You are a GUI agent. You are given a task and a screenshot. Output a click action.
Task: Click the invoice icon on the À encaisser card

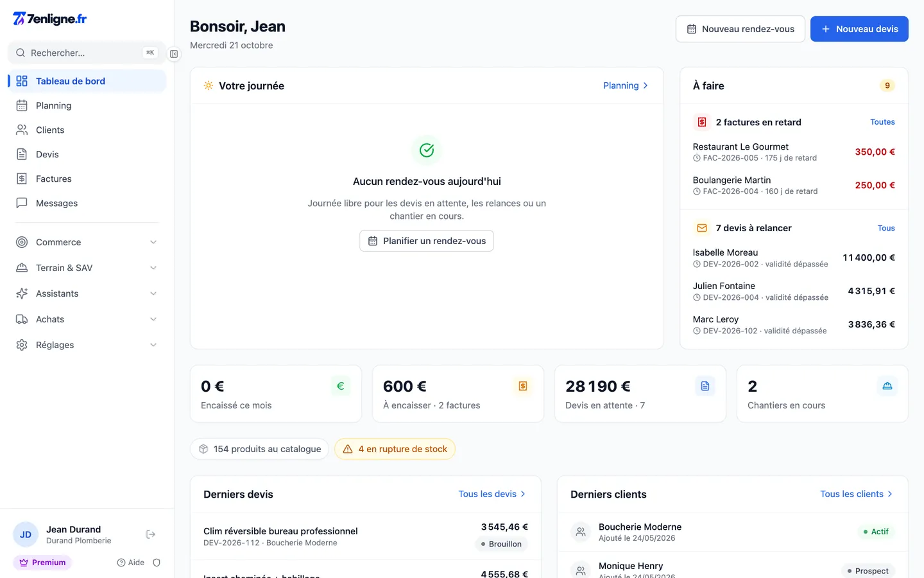click(523, 386)
